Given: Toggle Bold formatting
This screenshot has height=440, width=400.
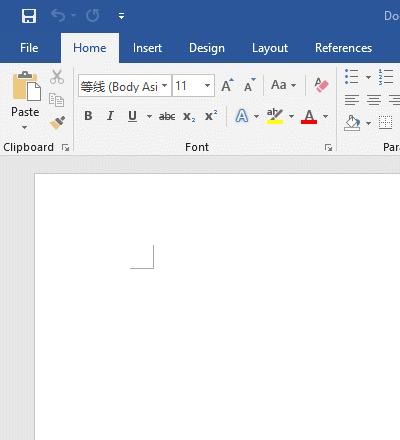Looking at the screenshot, I should coord(88,116).
